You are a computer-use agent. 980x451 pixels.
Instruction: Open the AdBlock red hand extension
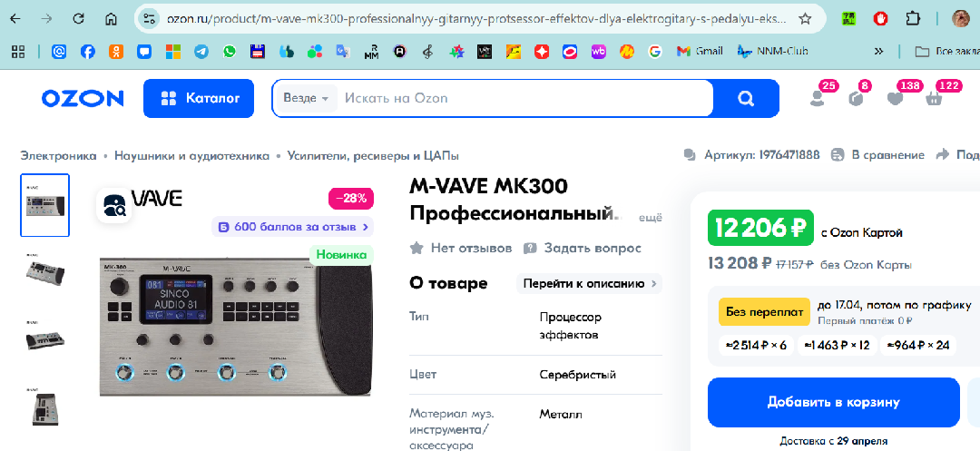pos(880,19)
